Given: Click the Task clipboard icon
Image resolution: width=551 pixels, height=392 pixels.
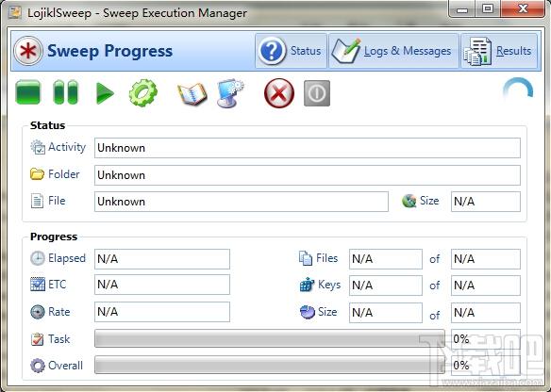Looking at the screenshot, I should coord(37,339).
